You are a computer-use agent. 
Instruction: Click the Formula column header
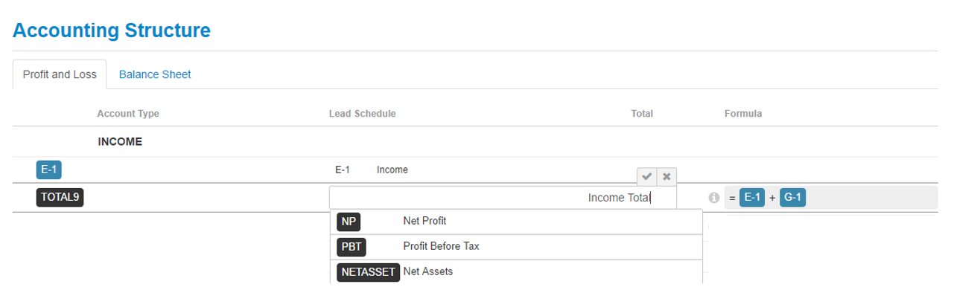(742, 114)
